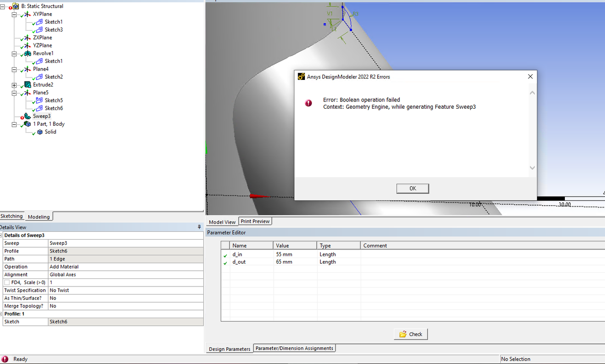Click the As Thin/Surface? value No
This screenshot has width=605, height=364.
[x=126, y=298]
